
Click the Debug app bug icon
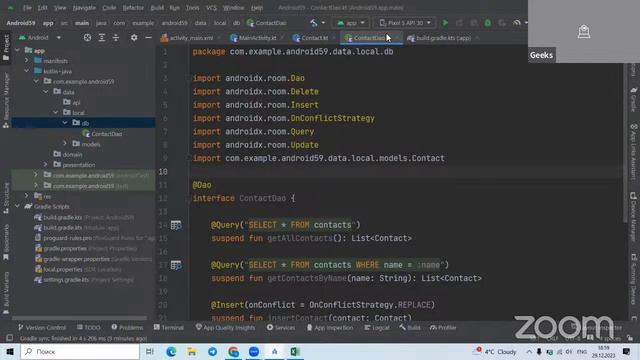coord(488,23)
